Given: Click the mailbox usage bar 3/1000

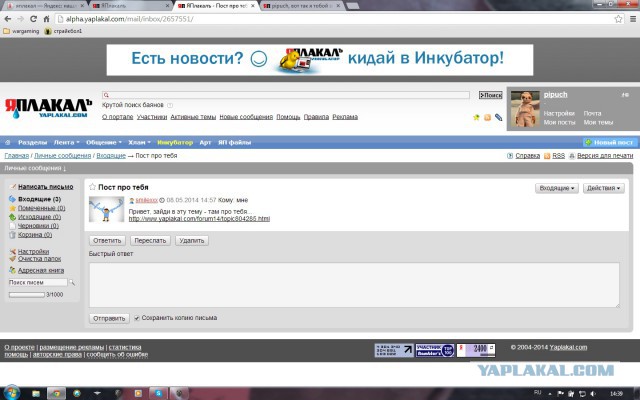Looking at the screenshot, I should coord(27,295).
